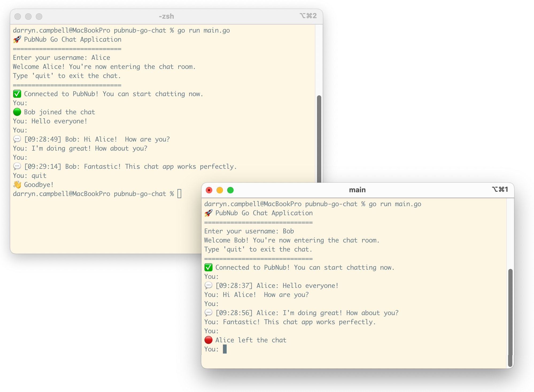Click the main window title
This screenshot has height=392, width=534.
[357, 190]
